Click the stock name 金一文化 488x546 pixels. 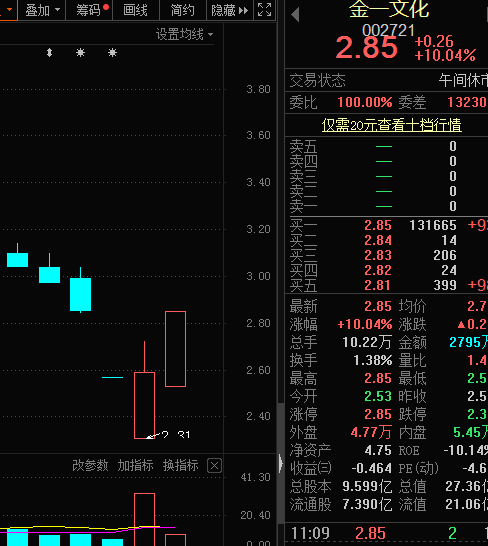pos(389,9)
